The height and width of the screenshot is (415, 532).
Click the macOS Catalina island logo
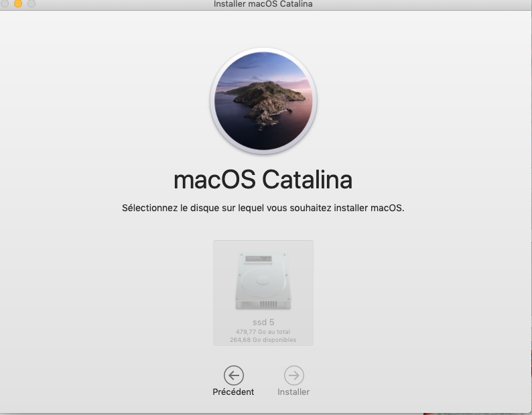pyautogui.click(x=263, y=101)
